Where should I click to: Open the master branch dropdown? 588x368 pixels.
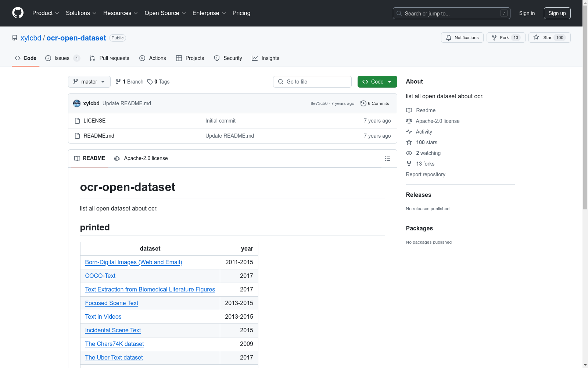(89, 82)
